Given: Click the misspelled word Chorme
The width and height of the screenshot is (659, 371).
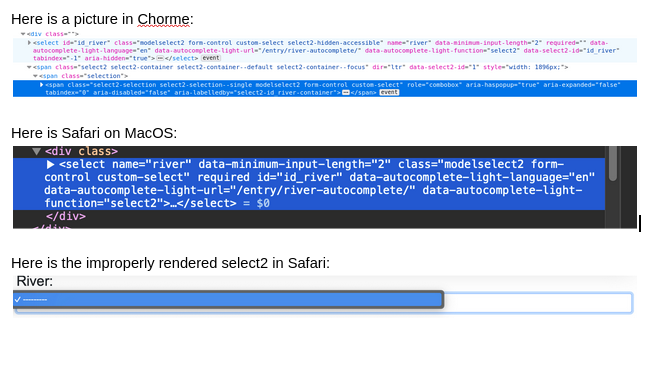Looking at the screenshot, I should pyautogui.click(x=163, y=19).
